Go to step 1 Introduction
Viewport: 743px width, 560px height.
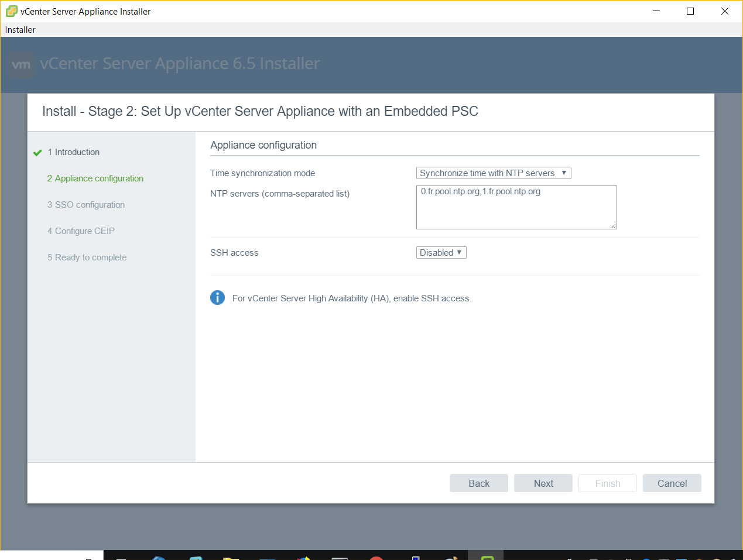(x=74, y=152)
